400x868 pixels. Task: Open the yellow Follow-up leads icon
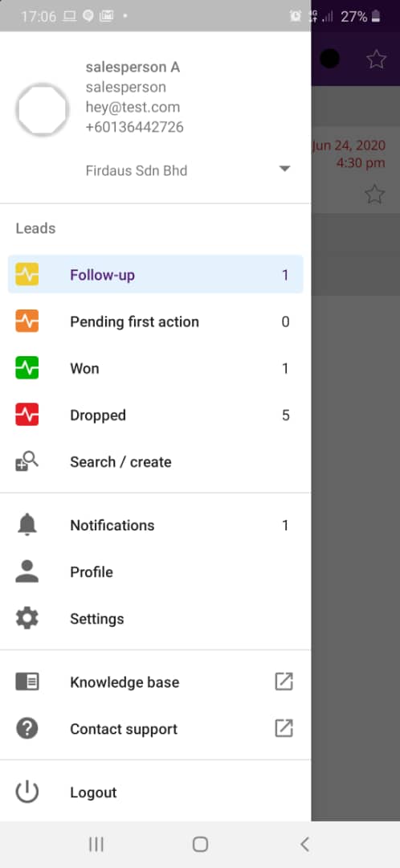coord(27,275)
